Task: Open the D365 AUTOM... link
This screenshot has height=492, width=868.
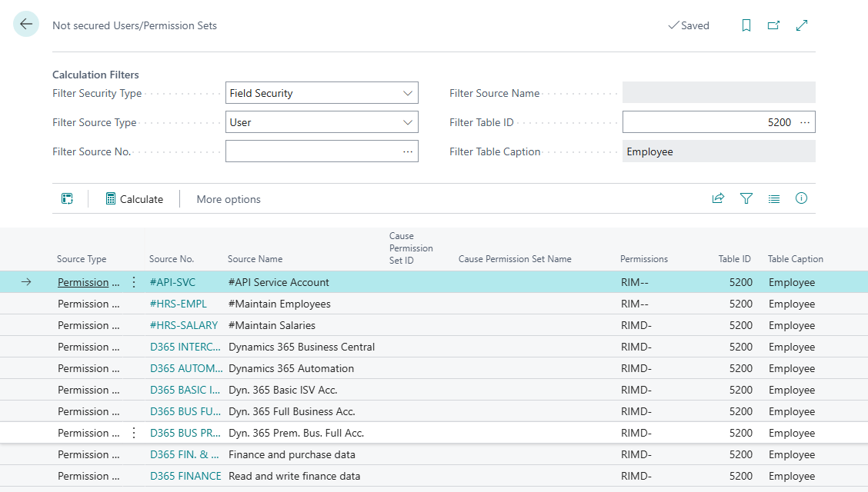Action: pos(186,368)
